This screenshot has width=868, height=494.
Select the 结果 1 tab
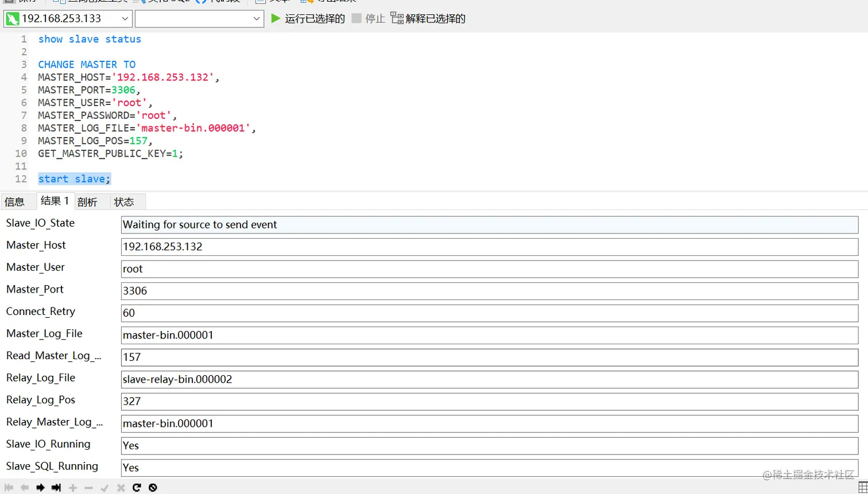(x=55, y=201)
